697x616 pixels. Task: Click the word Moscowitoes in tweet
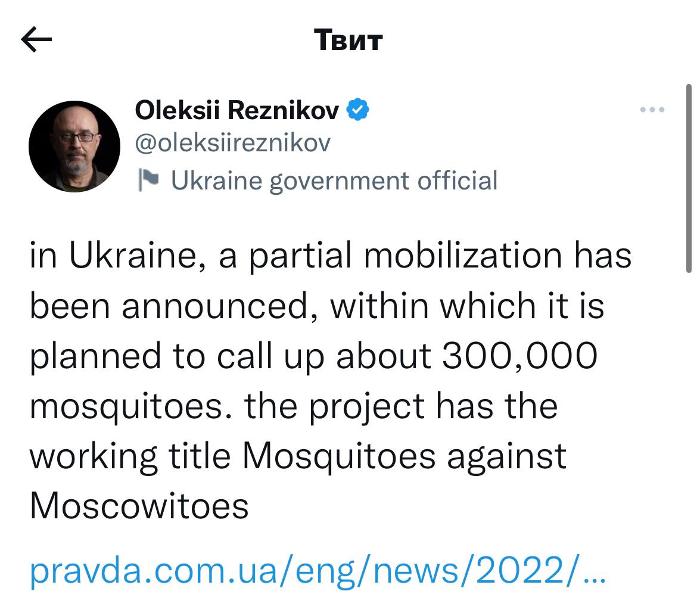coord(139,506)
